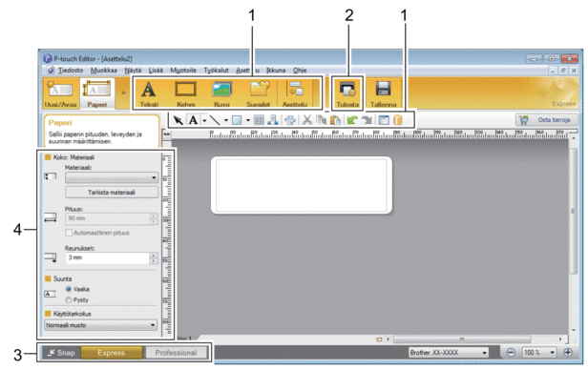Image resolution: width=588 pixels, height=370 pixels.
Task: Save the label with Tallenna icon
Action: click(384, 89)
